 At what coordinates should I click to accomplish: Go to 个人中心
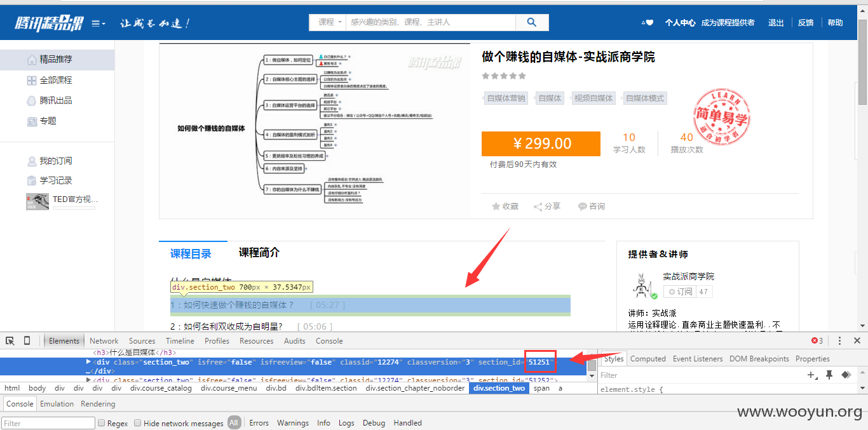680,23
